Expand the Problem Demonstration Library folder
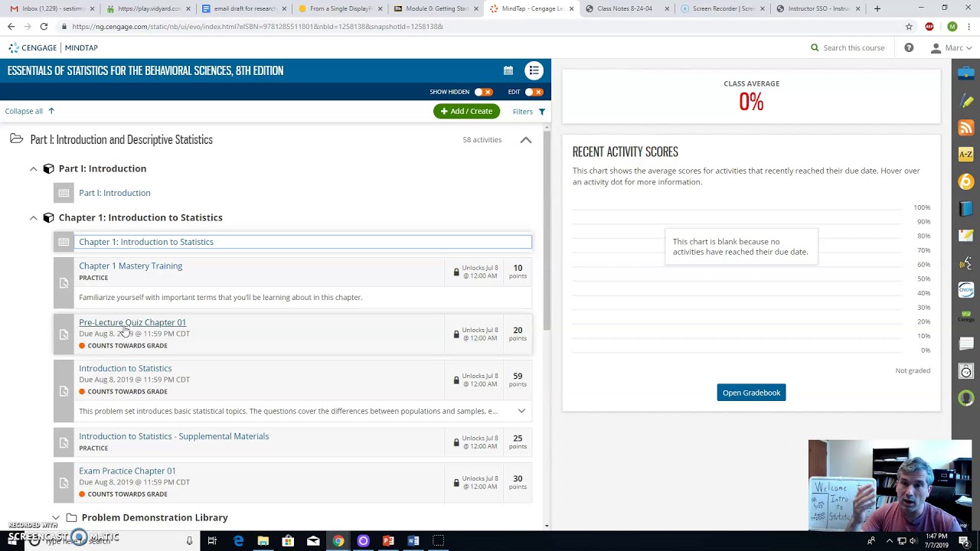Image resolution: width=980 pixels, height=551 pixels. click(56, 518)
